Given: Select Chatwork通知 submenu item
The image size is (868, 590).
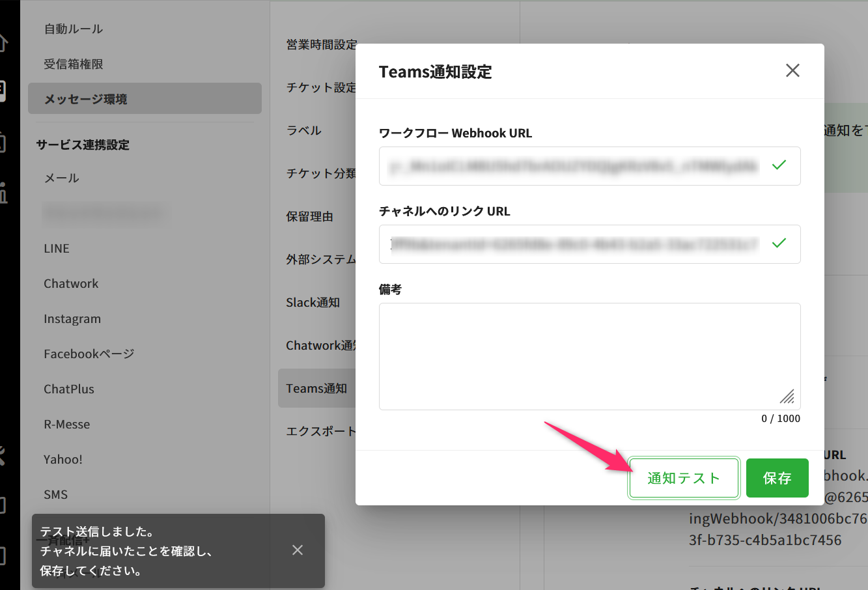Looking at the screenshot, I should (321, 345).
